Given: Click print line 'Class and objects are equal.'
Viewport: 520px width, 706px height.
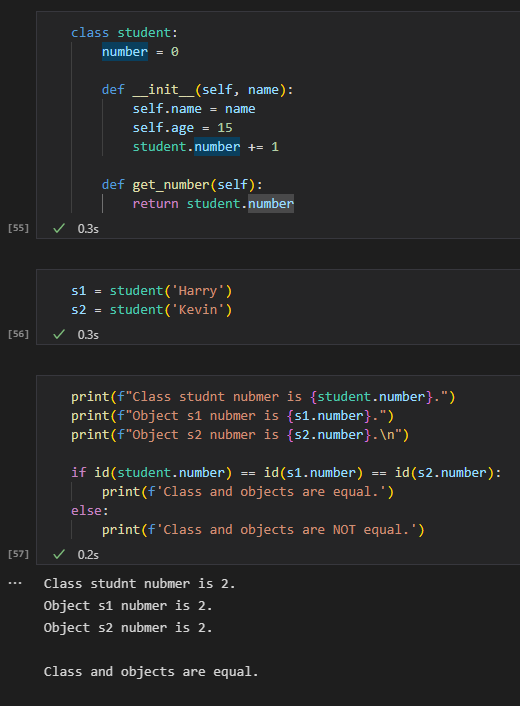Looking at the screenshot, I should click(248, 492).
